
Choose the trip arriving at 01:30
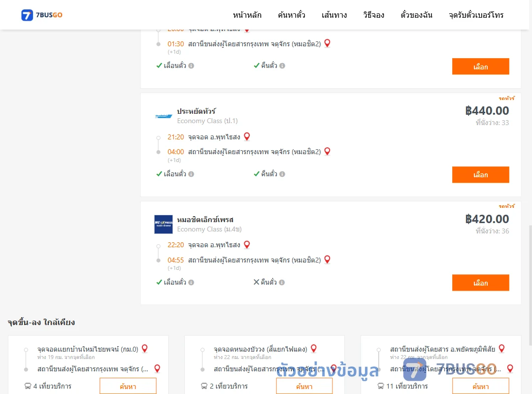(x=480, y=66)
